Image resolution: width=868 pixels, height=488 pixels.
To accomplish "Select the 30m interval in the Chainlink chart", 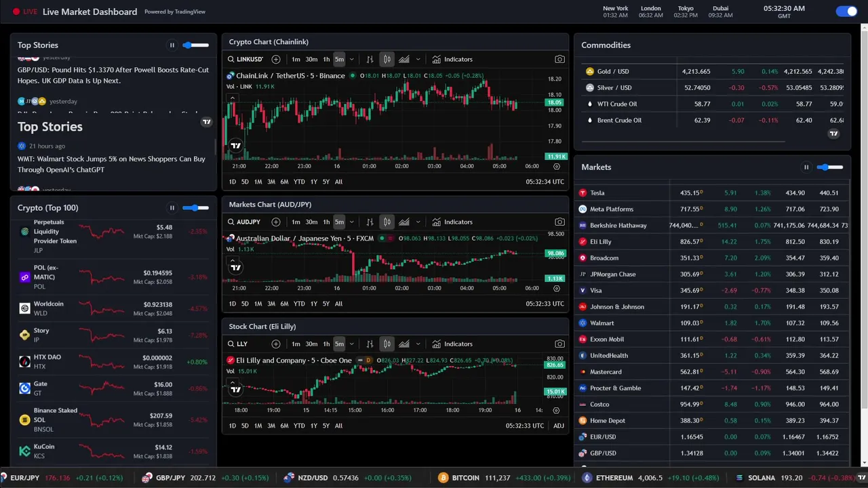I will [x=311, y=60].
